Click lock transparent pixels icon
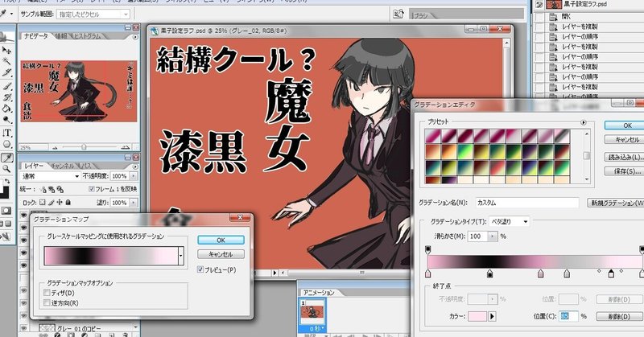The height and width of the screenshot is (337, 644). click(x=43, y=203)
